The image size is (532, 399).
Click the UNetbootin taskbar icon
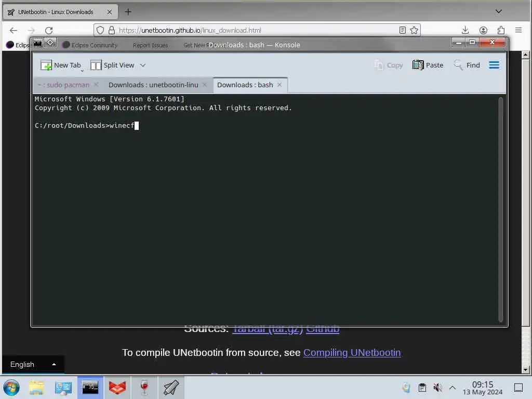(x=171, y=388)
